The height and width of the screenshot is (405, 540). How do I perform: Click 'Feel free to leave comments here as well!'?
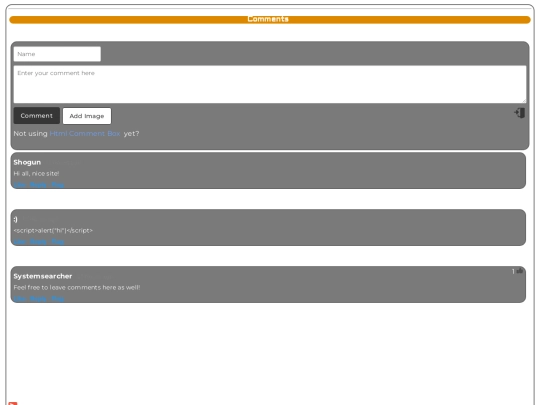tap(77, 287)
